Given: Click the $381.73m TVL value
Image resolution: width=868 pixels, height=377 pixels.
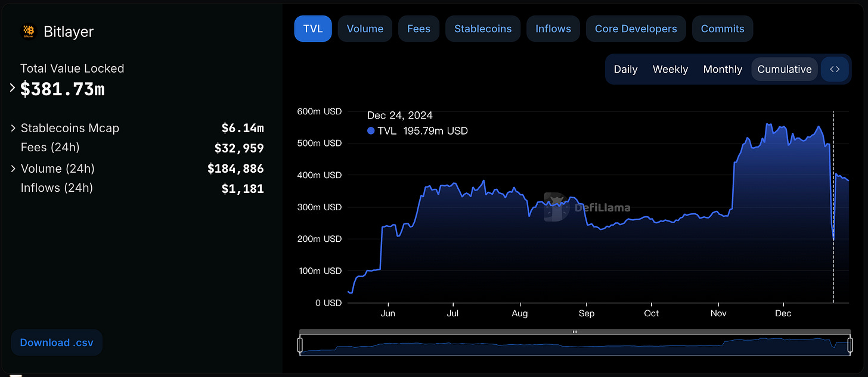Looking at the screenshot, I should tap(63, 89).
